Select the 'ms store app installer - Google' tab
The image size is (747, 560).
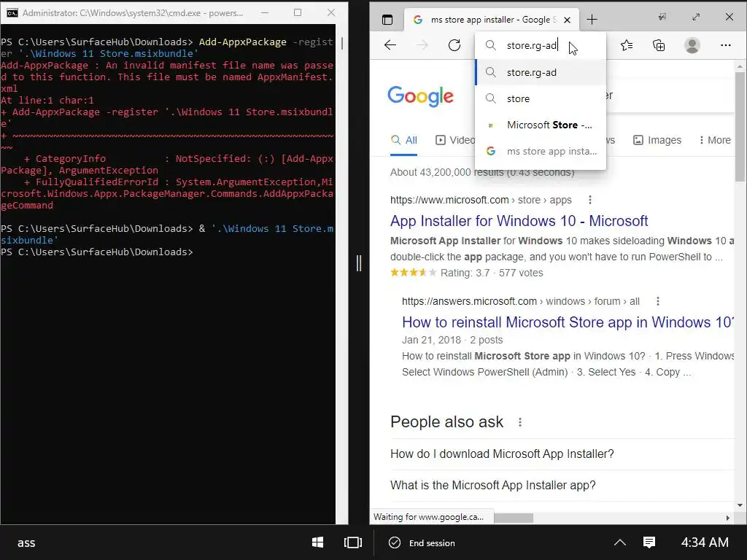click(x=492, y=20)
